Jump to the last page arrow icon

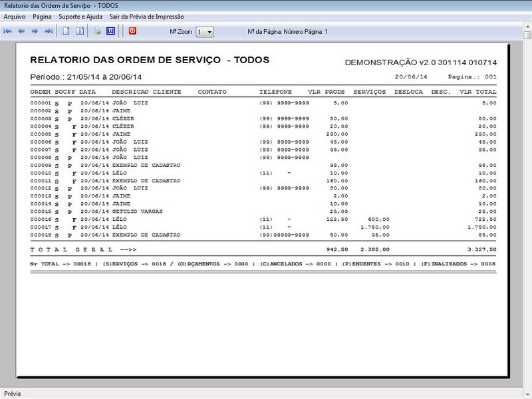click(x=49, y=31)
